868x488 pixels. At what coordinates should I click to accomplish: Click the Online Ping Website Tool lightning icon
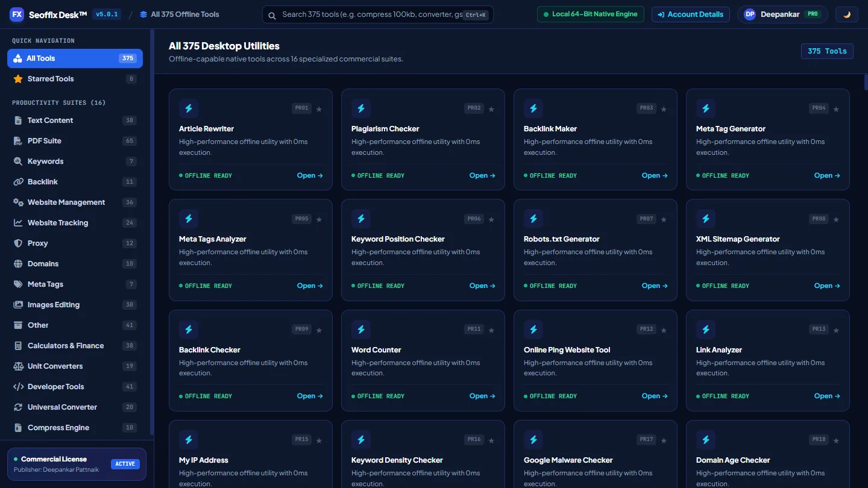533,330
